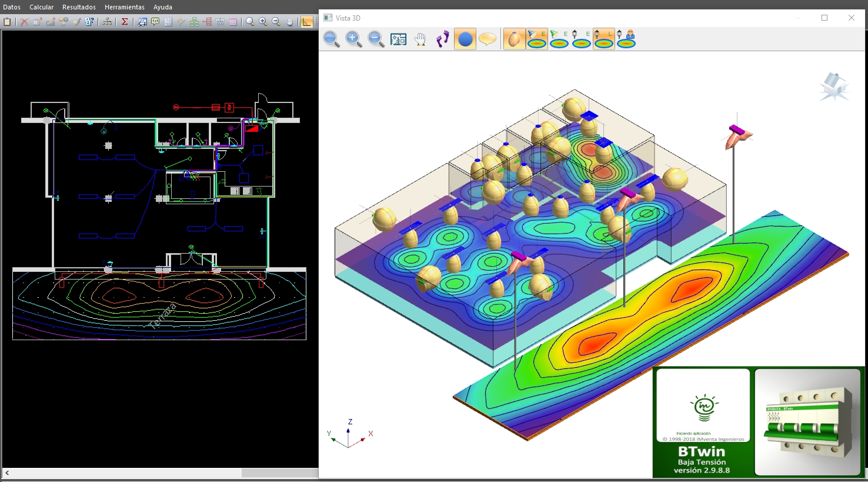This screenshot has height=482, width=868.
Task: Toggle the photometric solid egg display
Action: 514,39
